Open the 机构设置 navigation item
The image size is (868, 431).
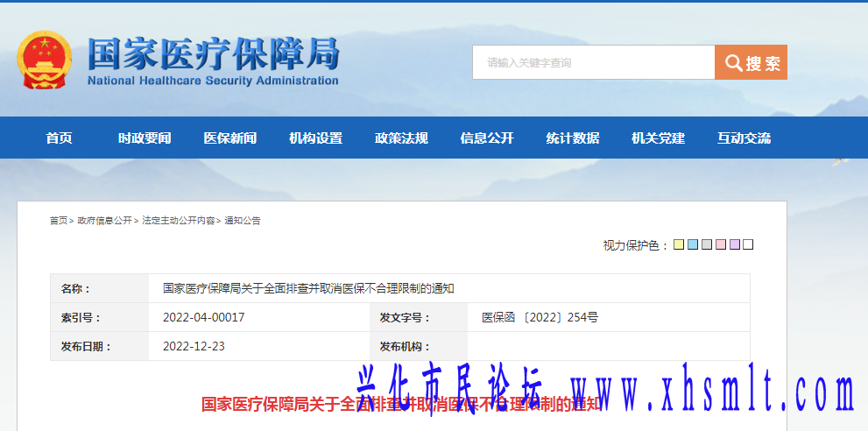click(315, 138)
